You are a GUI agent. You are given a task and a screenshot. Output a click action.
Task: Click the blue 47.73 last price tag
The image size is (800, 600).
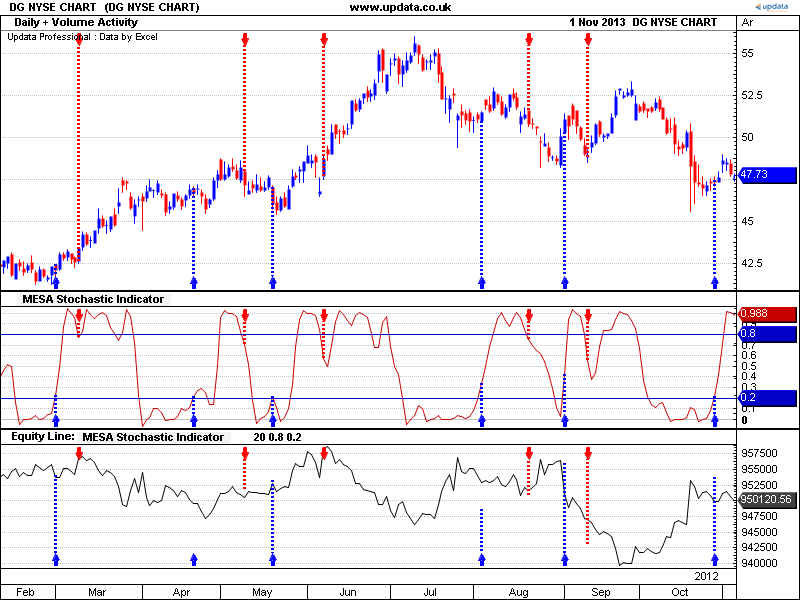[766, 173]
